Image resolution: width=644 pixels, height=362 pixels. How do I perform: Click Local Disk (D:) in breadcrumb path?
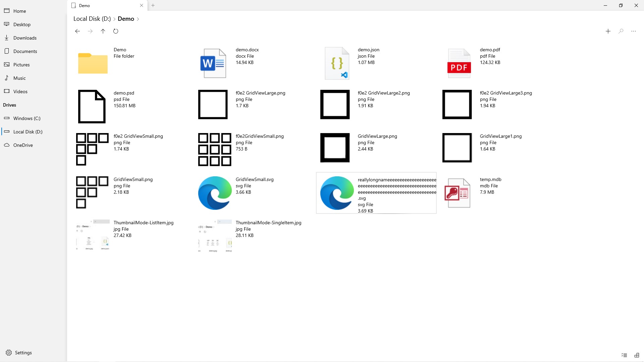[92, 19]
